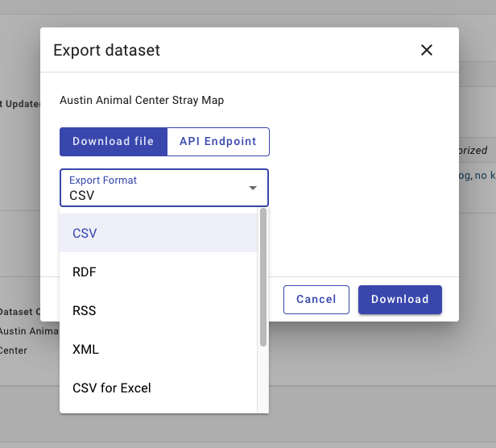Close the Export dataset dialog
Screen dimensions: 496x448
[427, 50]
